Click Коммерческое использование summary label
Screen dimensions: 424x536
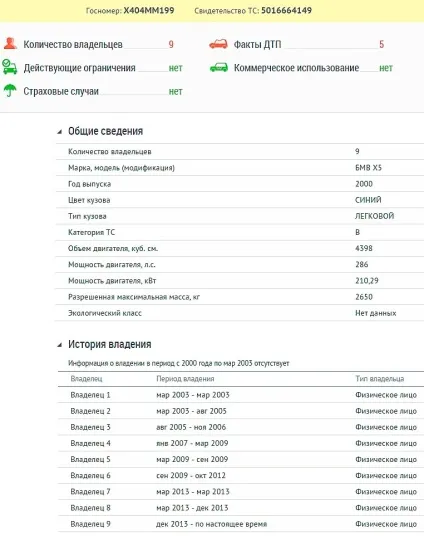[x=296, y=68]
